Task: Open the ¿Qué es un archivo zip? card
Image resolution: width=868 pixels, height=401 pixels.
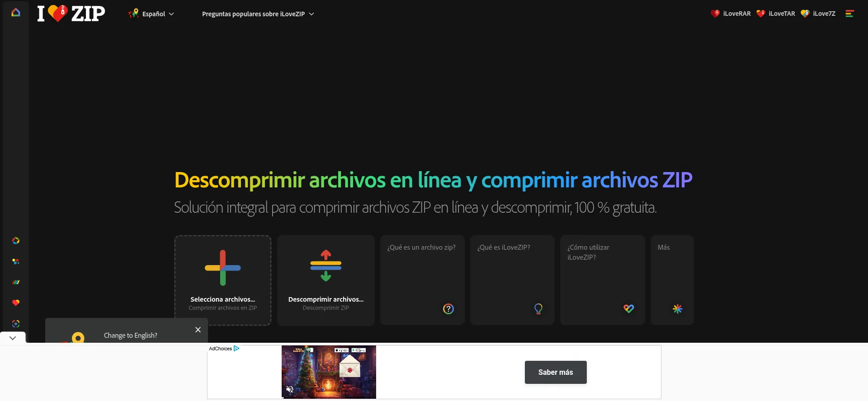Action: (422, 280)
